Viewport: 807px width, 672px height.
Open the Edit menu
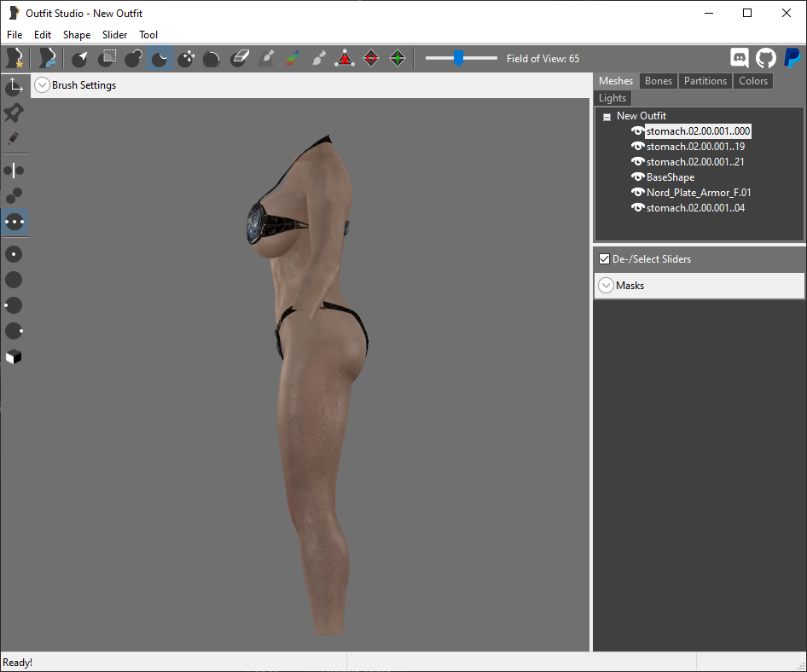point(42,34)
